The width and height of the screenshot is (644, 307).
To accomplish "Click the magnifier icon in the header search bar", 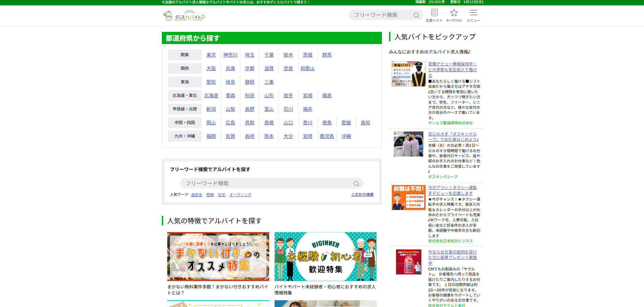I will click(416, 15).
